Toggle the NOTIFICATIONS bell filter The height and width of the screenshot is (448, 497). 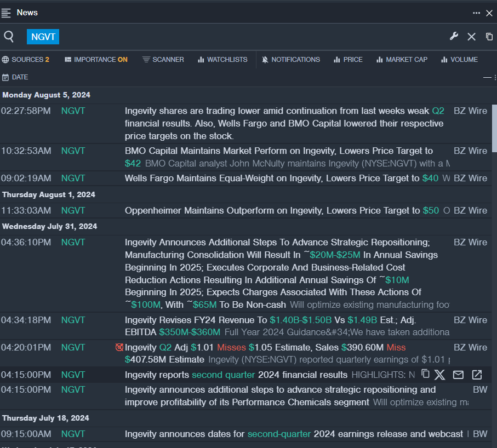291,60
